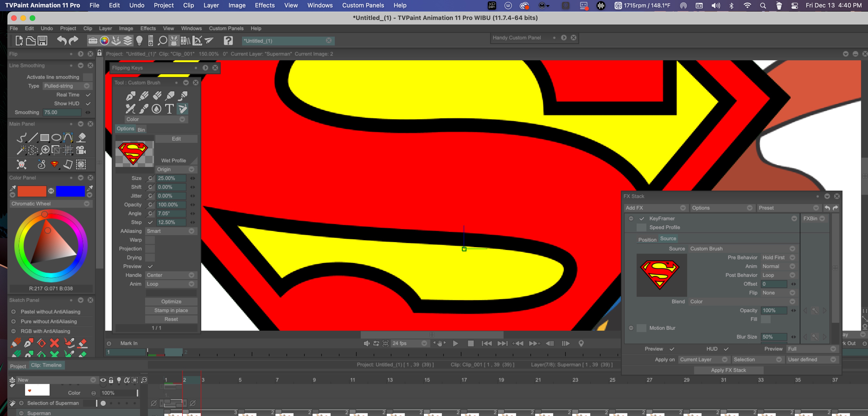Click the Play button in playback controls
The height and width of the screenshot is (416, 868).
point(455,343)
